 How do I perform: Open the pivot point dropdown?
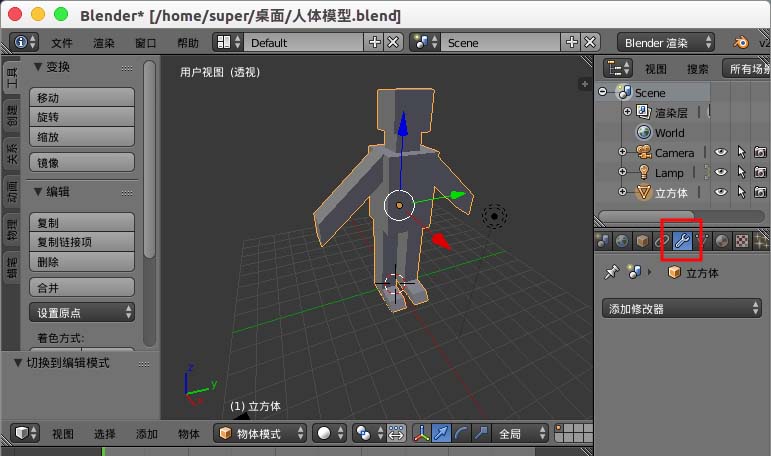point(369,433)
